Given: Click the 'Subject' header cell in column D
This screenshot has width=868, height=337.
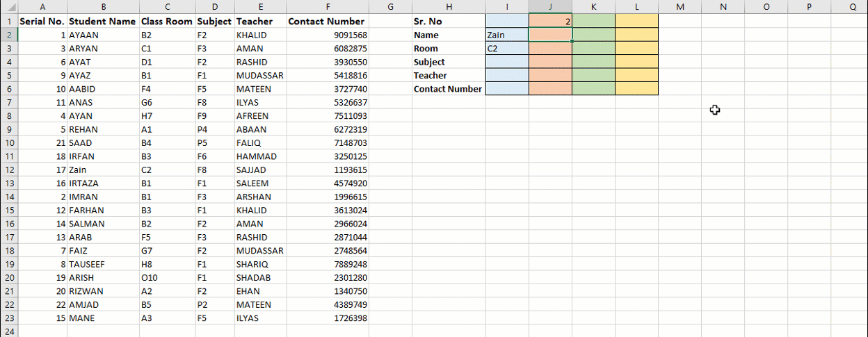Looking at the screenshot, I should (x=214, y=22).
